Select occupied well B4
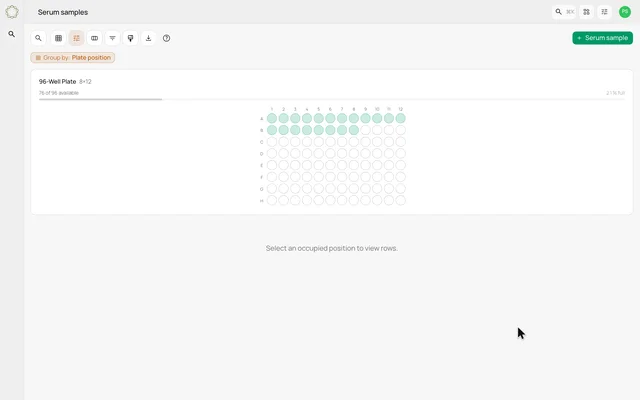This screenshot has width=640, height=400. (307, 130)
